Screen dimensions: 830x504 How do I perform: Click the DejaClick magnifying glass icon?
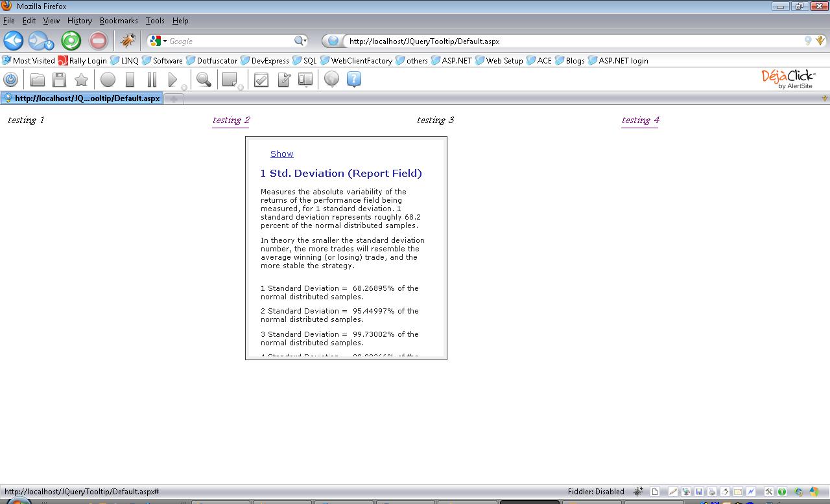204,80
